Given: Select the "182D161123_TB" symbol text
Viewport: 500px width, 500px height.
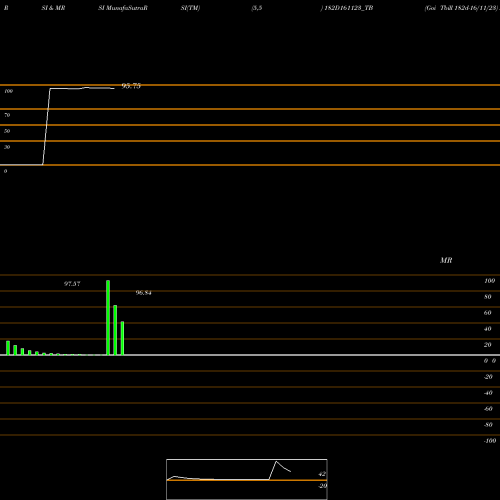Looking at the screenshot, I should point(349,8).
